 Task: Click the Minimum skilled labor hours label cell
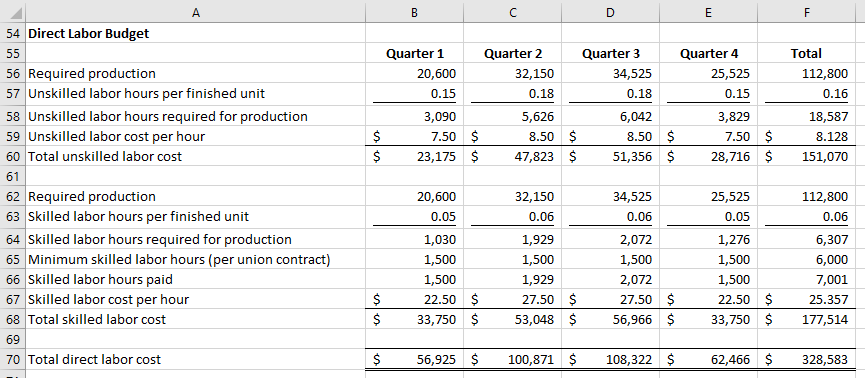coord(195,259)
